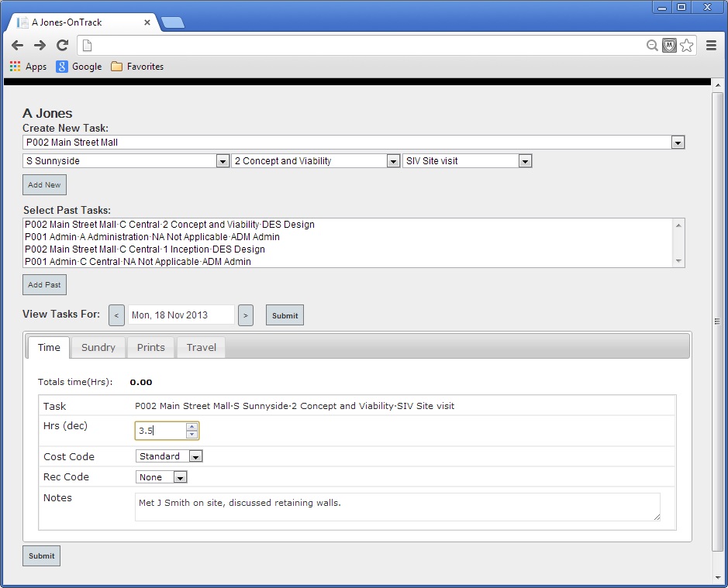Viewport: 728px width, 588px height.
Task: Submit the tasks for Mon, 18 Nov 2013
Action: tap(285, 315)
